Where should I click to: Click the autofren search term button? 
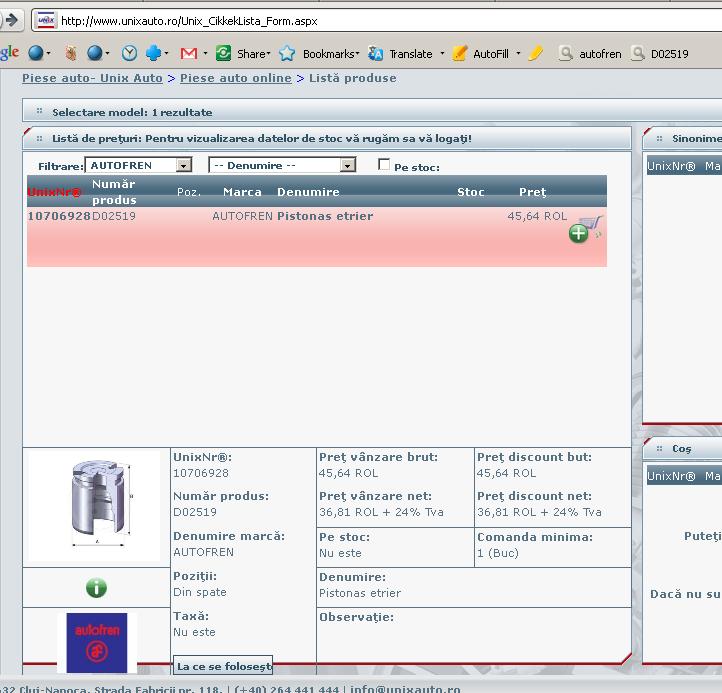coord(590,53)
